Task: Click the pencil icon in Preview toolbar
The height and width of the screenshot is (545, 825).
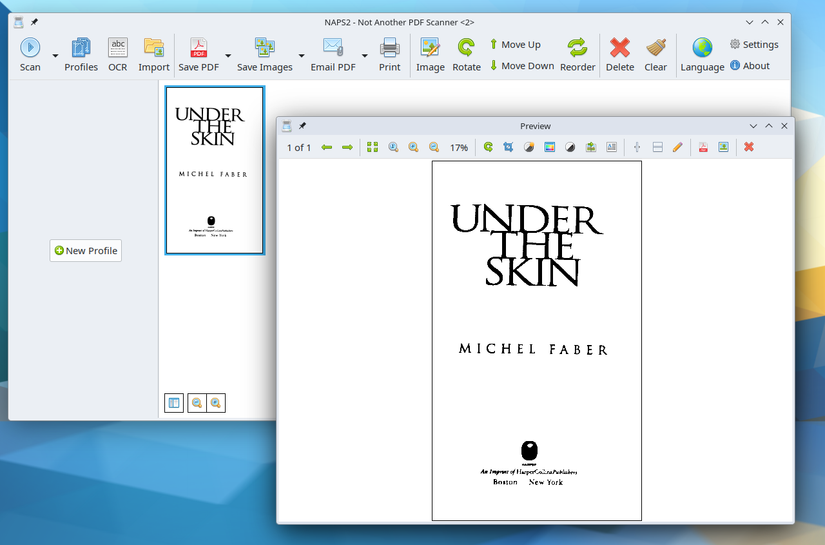Action: click(678, 147)
